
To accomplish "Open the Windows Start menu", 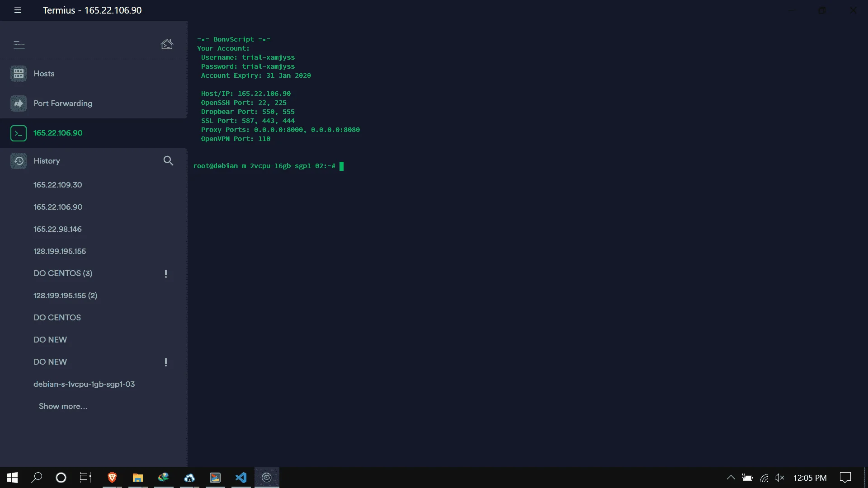I will [x=12, y=478].
